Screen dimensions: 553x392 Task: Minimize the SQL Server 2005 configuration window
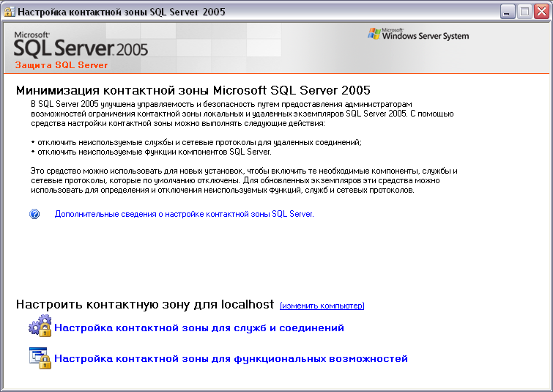507,12
